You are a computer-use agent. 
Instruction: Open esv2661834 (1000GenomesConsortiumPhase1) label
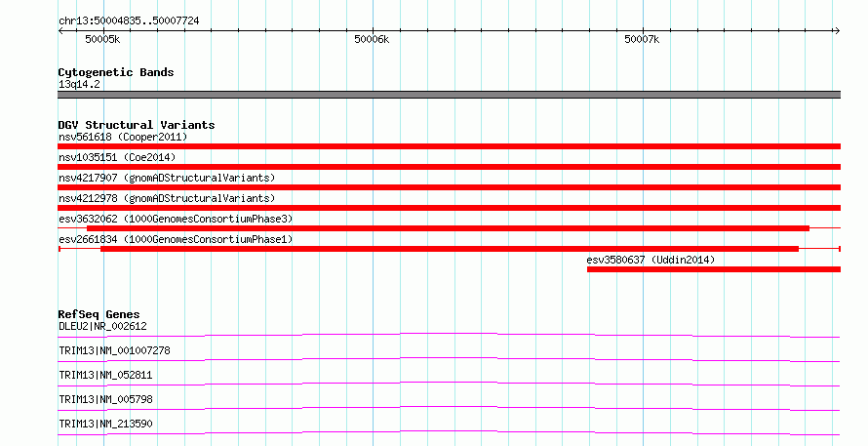(x=176, y=239)
